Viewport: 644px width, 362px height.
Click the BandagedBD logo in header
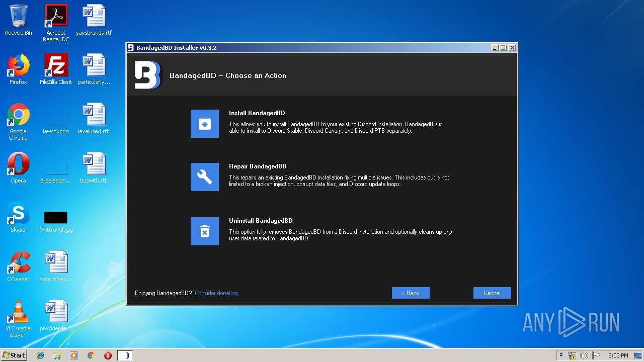click(x=148, y=75)
